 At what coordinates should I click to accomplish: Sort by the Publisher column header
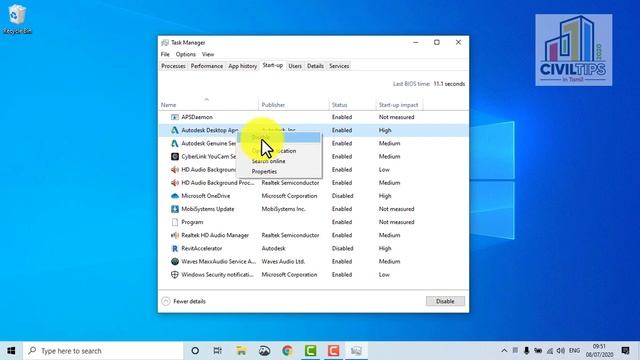point(294,105)
